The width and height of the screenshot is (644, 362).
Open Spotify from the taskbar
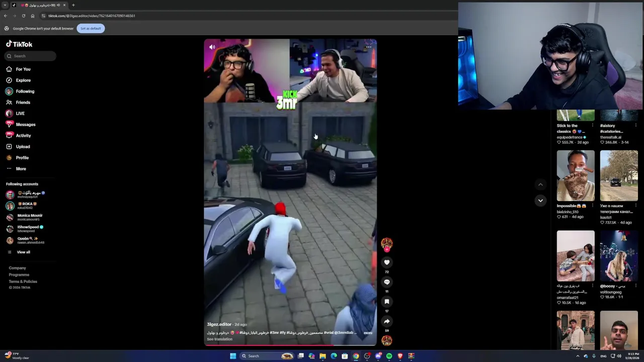click(x=389, y=356)
